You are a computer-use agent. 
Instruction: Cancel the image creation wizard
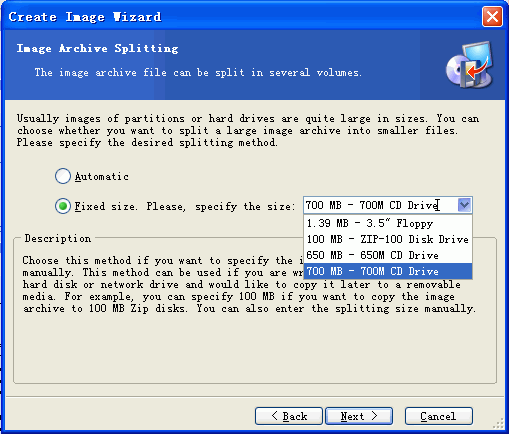[439, 416]
